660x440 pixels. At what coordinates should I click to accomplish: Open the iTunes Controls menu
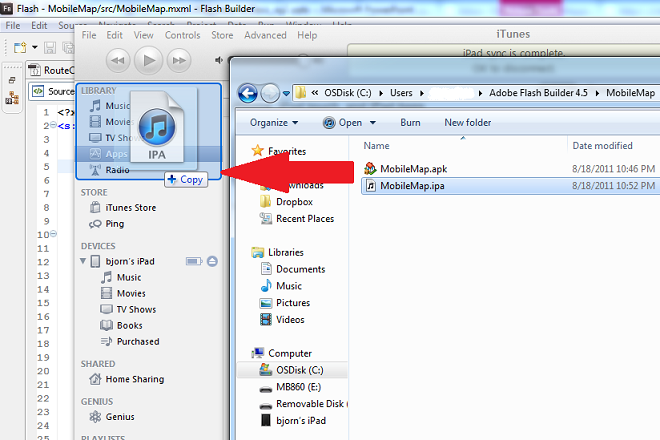pos(182,35)
